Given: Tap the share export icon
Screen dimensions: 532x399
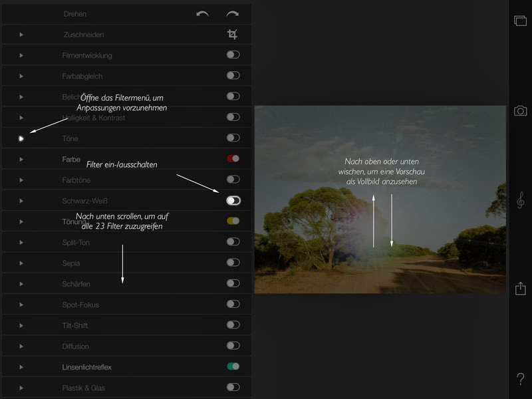Looking at the screenshot, I should (520, 289).
